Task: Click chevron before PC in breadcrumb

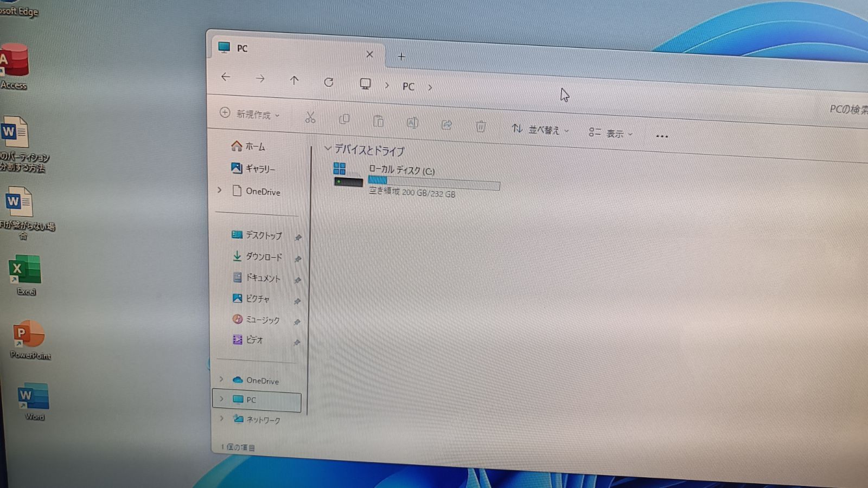Action: (387, 86)
